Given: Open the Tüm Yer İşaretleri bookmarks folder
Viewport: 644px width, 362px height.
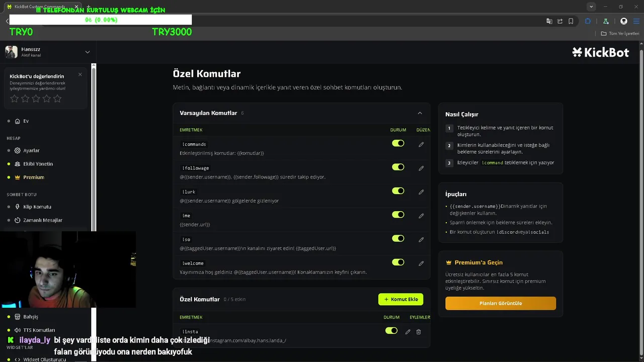Looking at the screenshot, I should pos(620,34).
